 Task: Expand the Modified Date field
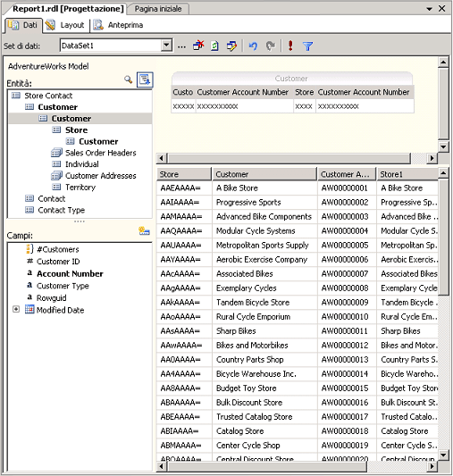point(16,309)
